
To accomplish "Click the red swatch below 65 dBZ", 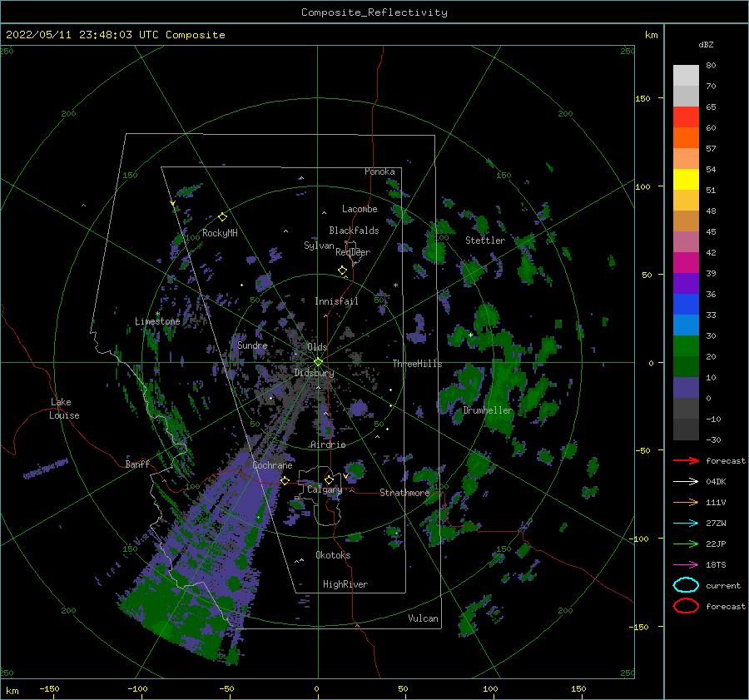I will point(686,117).
